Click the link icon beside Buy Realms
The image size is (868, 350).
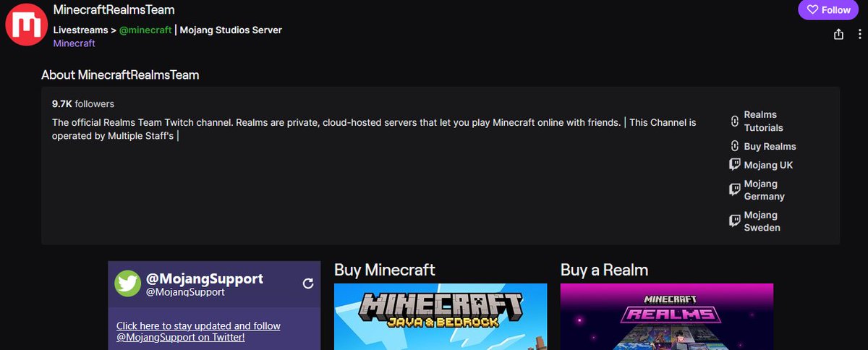[x=734, y=146]
